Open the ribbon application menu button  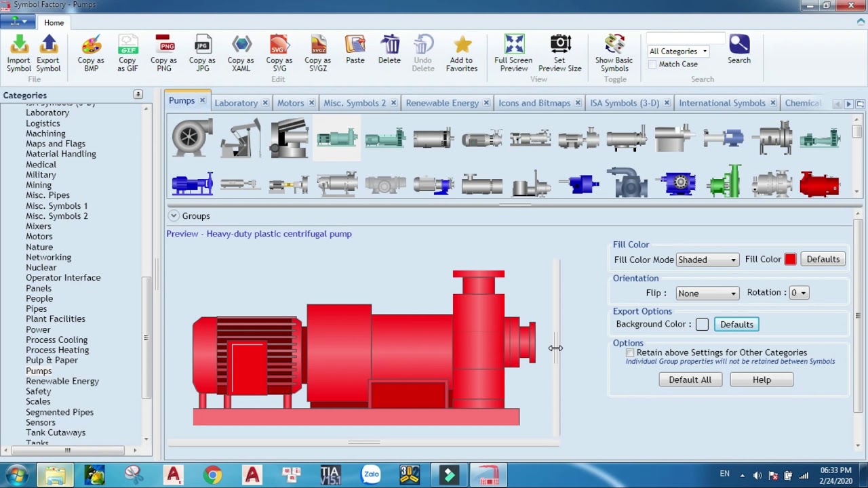coord(18,22)
